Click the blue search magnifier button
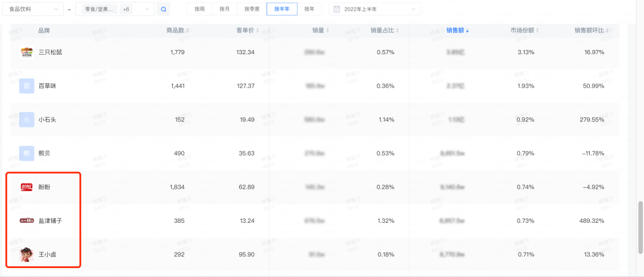The height and width of the screenshot is (277, 644). click(x=163, y=9)
